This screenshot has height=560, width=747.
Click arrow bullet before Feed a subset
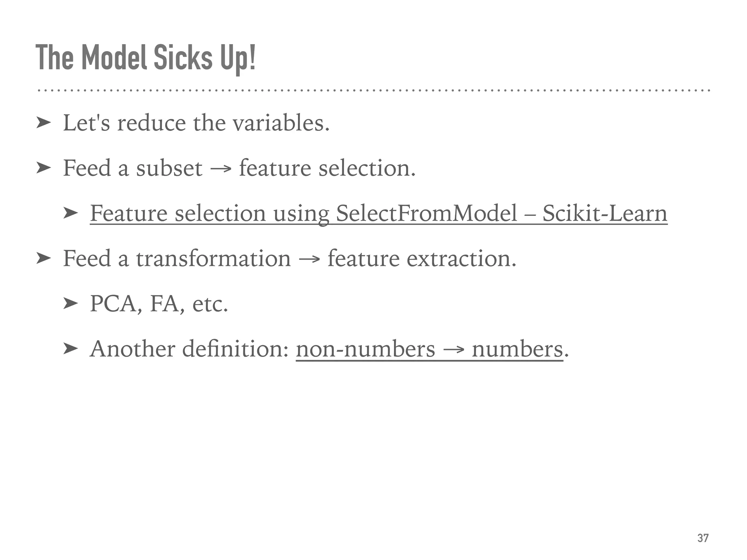[x=43, y=168]
